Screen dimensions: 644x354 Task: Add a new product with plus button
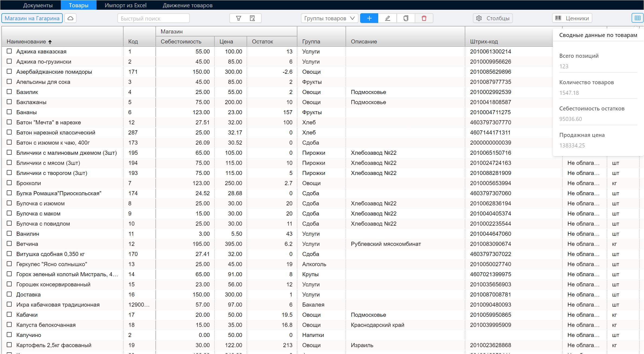(x=369, y=18)
